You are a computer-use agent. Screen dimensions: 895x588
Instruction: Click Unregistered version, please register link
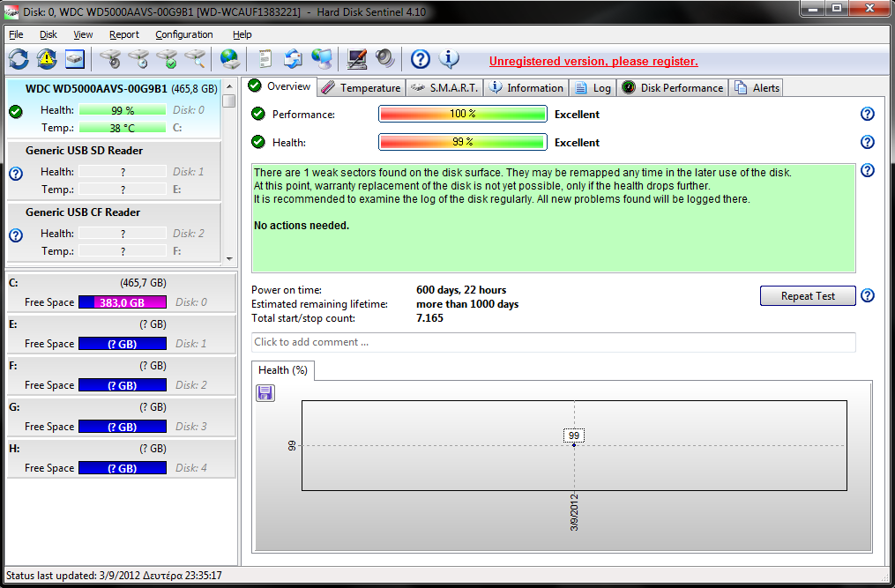593,61
